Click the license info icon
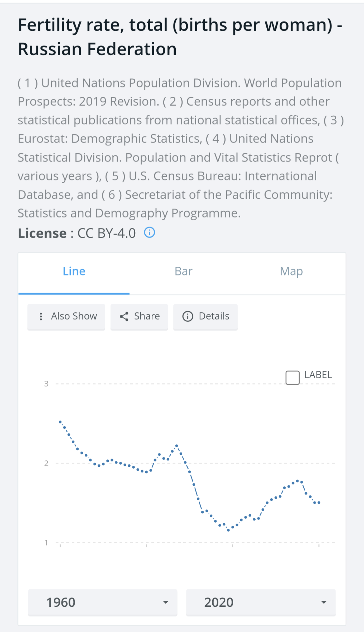The width and height of the screenshot is (364, 632). (149, 233)
